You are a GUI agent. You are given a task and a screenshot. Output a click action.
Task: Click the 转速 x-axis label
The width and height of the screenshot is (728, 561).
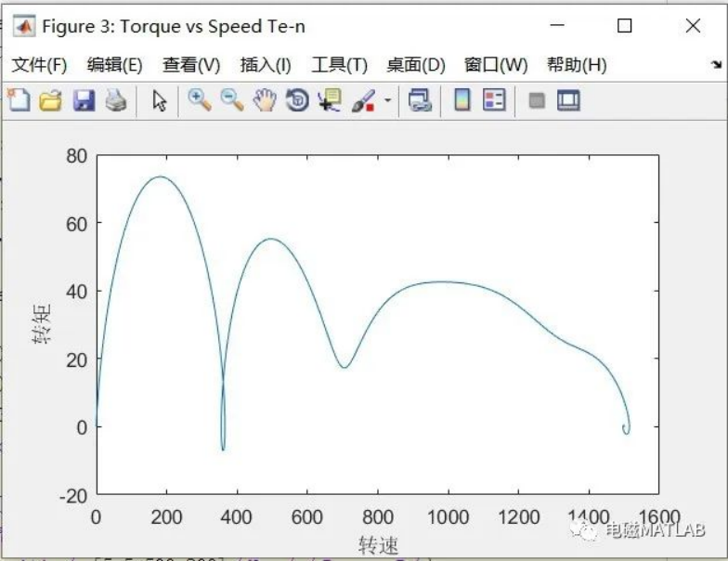click(x=379, y=544)
